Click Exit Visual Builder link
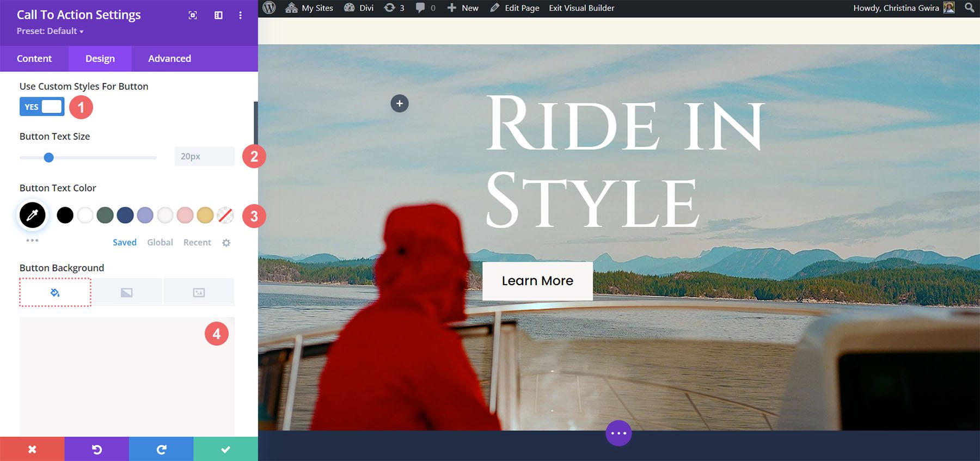Image resolution: width=980 pixels, height=461 pixels. point(581,8)
